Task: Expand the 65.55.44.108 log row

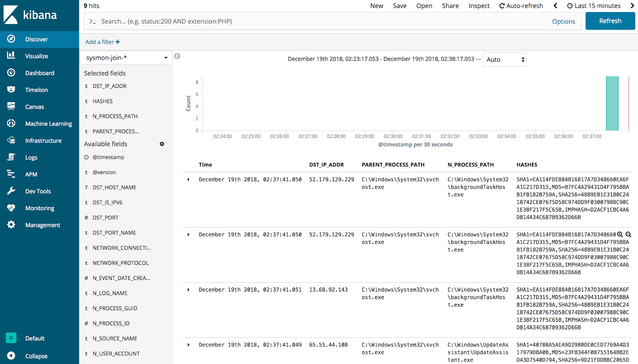Action: tap(189, 345)
